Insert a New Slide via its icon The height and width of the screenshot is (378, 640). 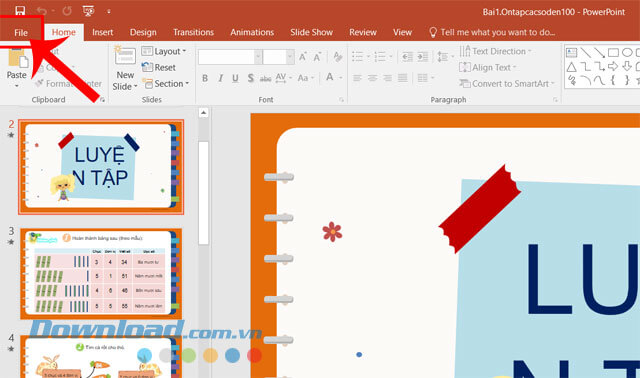coord(125,56)
